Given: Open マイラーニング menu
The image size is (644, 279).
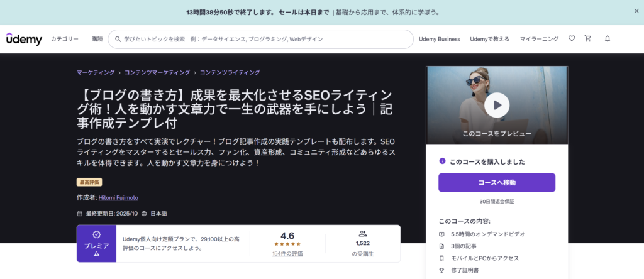Looking at the screenshot, I should 539,39.
